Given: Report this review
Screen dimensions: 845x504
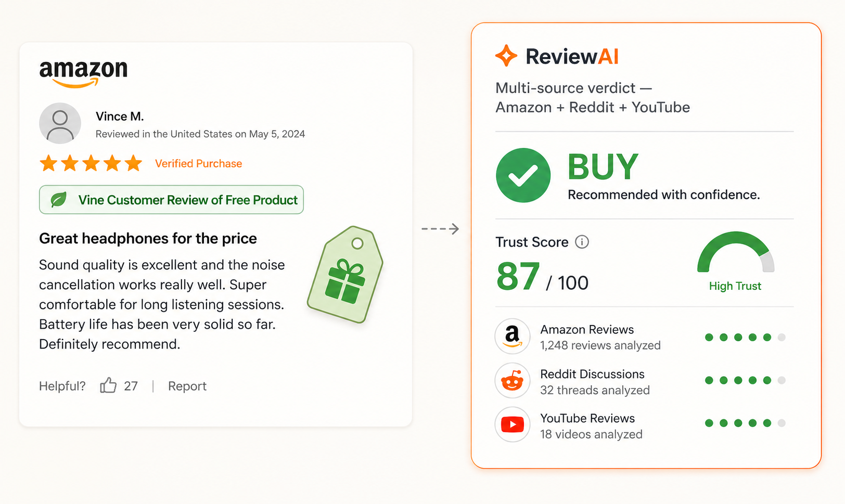Looking at the screenshot, I should 187,386.
